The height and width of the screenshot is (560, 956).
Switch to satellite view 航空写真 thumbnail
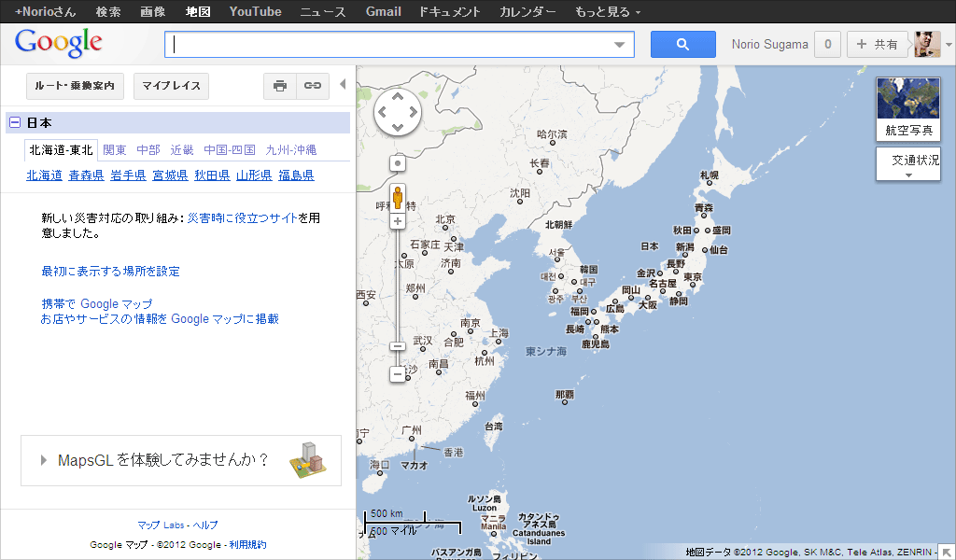tap(908, 108)
